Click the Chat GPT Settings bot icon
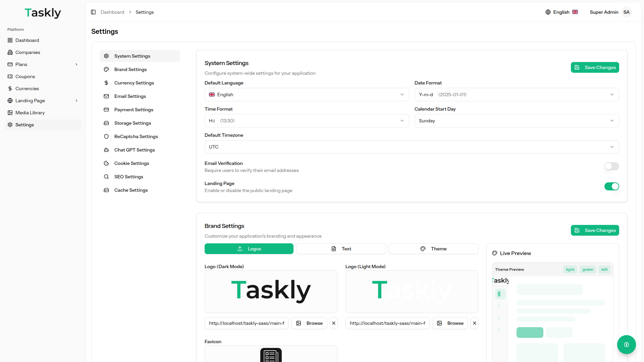This screenshot has width=644, height=362. 106,150
